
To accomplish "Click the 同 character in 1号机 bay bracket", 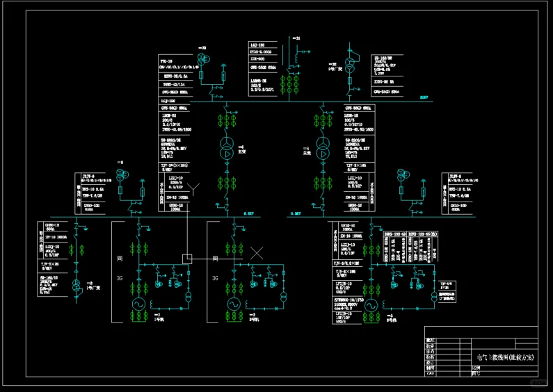I will click(x=120, y=259).
